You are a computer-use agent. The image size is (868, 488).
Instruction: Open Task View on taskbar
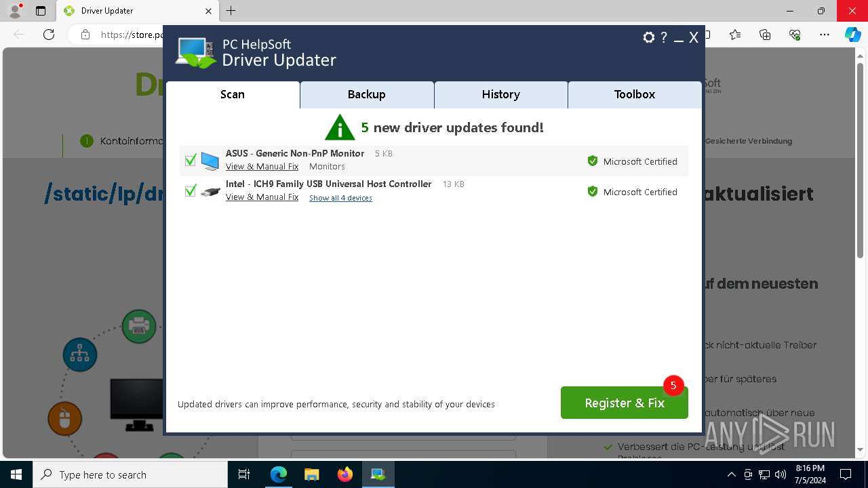[x=244, y=474]
